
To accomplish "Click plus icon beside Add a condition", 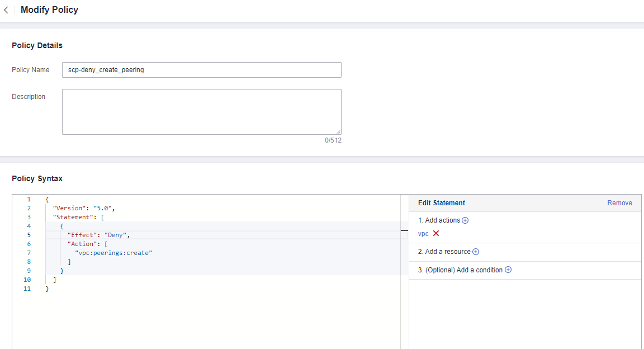I will (508, 270).
